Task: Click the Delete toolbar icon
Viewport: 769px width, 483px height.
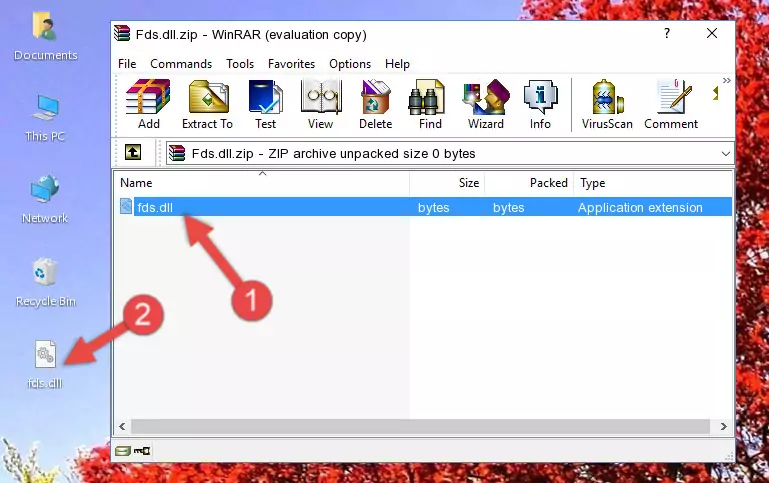Action: 376,104
